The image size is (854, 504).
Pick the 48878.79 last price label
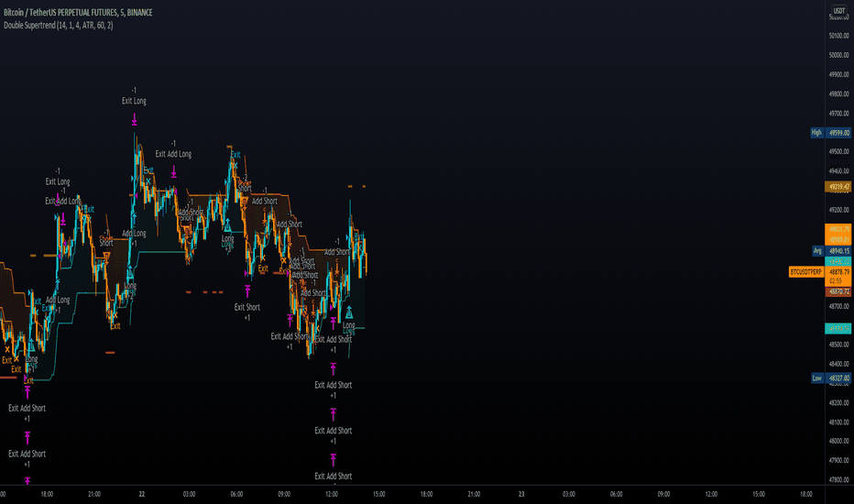(x=838, y=271)
